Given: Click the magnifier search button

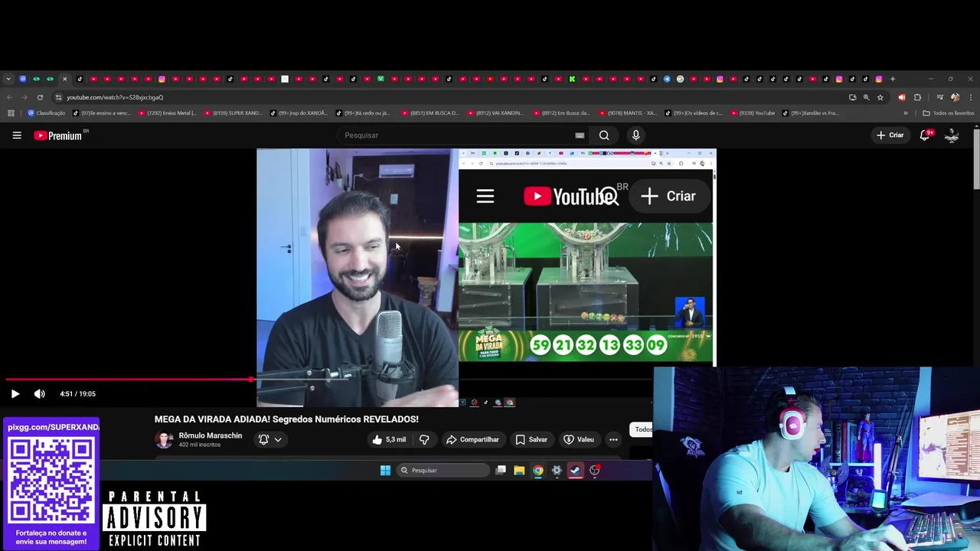Looking at the screenshot, I should coord(604,135).
